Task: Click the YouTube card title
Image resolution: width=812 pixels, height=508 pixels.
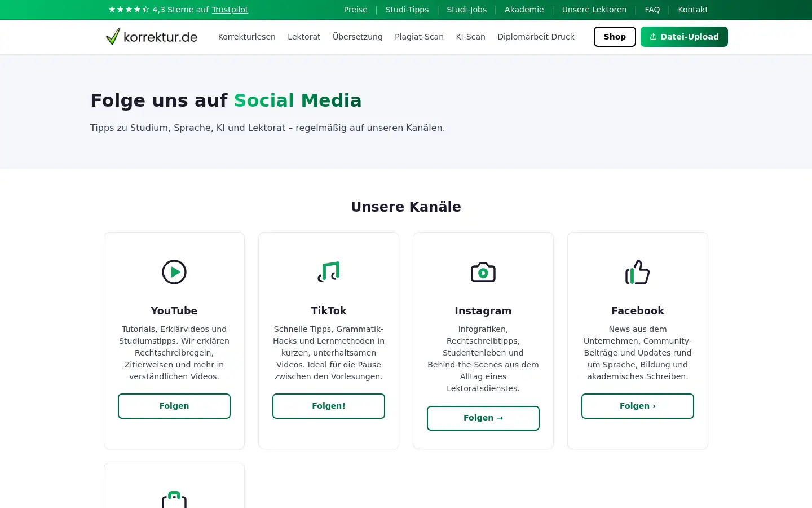Action: point(174,311)
